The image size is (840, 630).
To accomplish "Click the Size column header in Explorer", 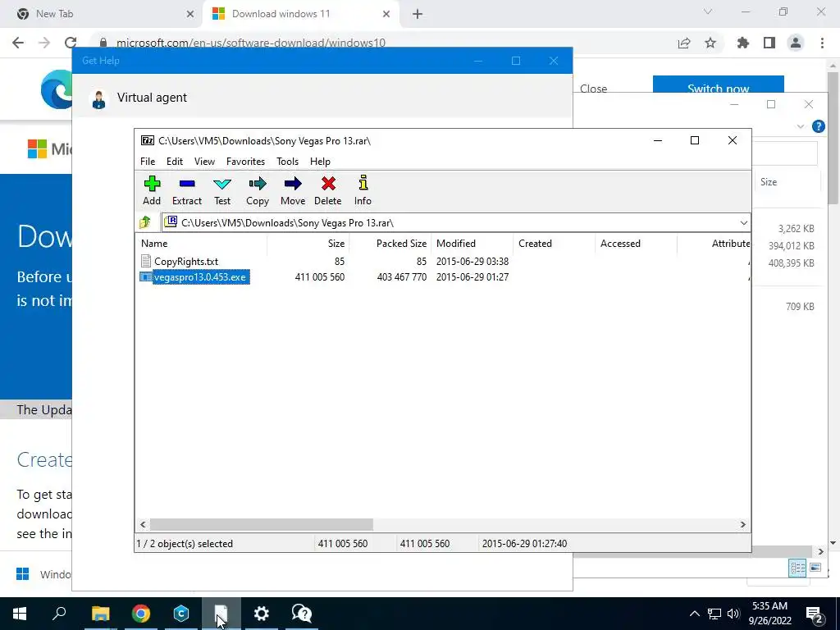I will [x=769, y=182].
